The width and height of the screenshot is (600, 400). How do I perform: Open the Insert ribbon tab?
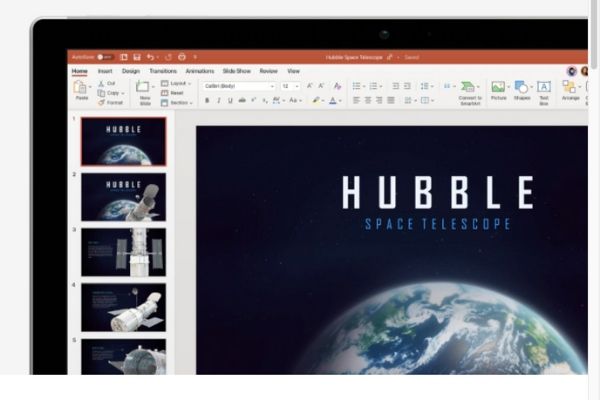click(105, 71)
